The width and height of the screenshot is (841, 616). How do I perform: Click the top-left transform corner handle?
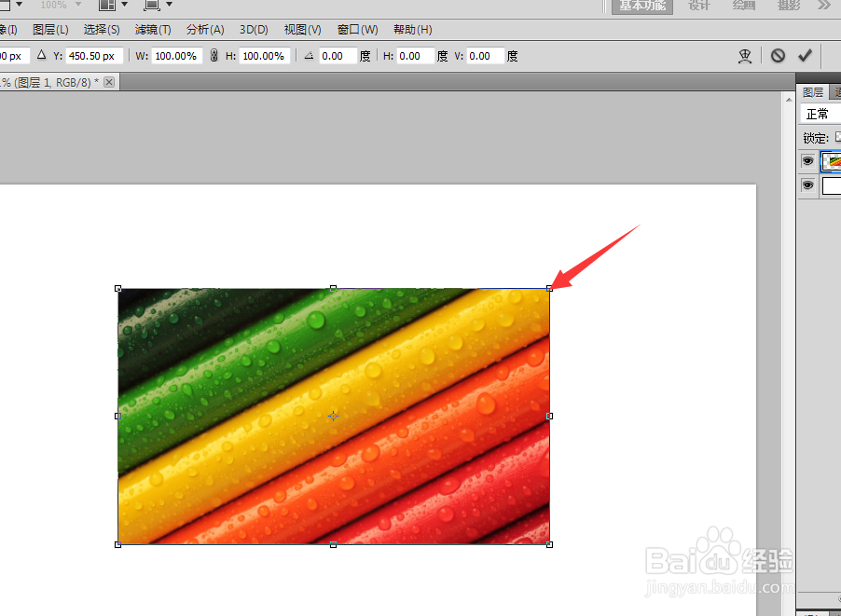pos(118,289)
